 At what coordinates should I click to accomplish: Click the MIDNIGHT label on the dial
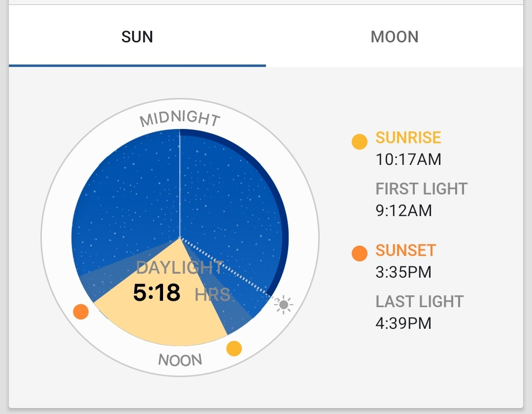[x=180, y=118]
